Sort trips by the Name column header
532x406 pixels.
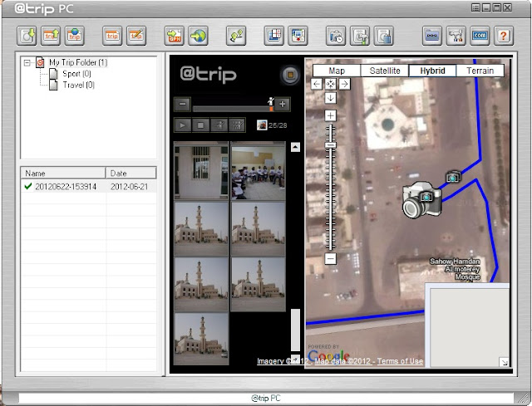click(x=63, y=174)
